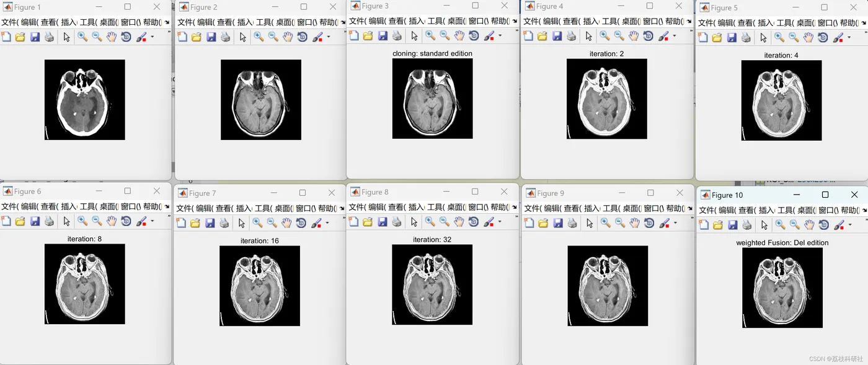The height and width of the screenshot is (365, 868).
Task: Open brush color dropdown arrow in Figure 1
Action: 153,37
